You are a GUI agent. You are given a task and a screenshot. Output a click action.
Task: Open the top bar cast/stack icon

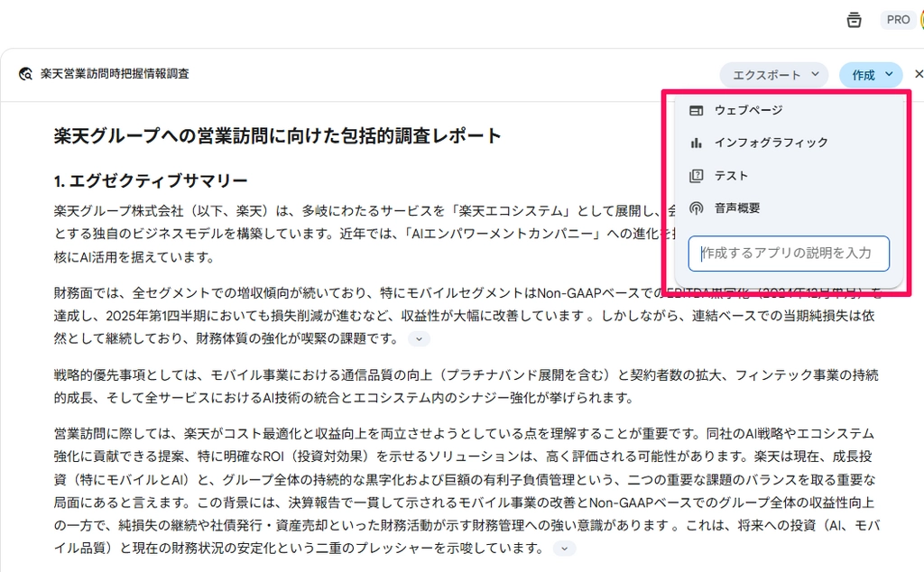pos(854,20)
